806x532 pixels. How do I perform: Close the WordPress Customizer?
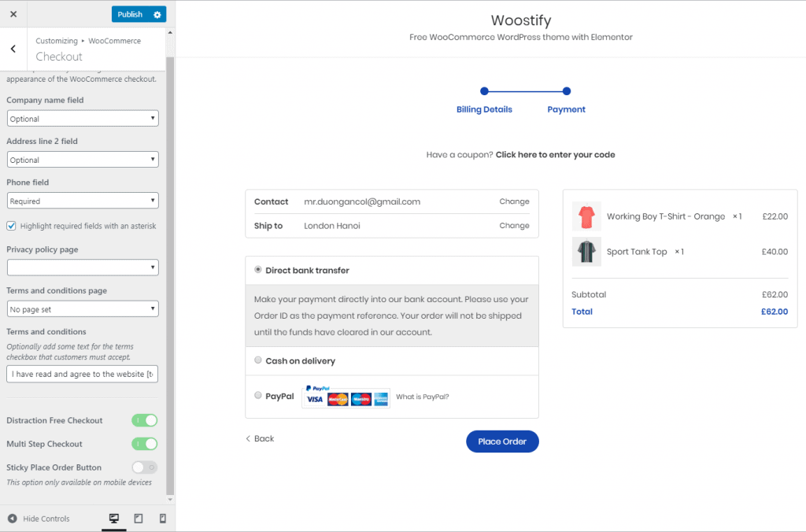coord(13,14)
